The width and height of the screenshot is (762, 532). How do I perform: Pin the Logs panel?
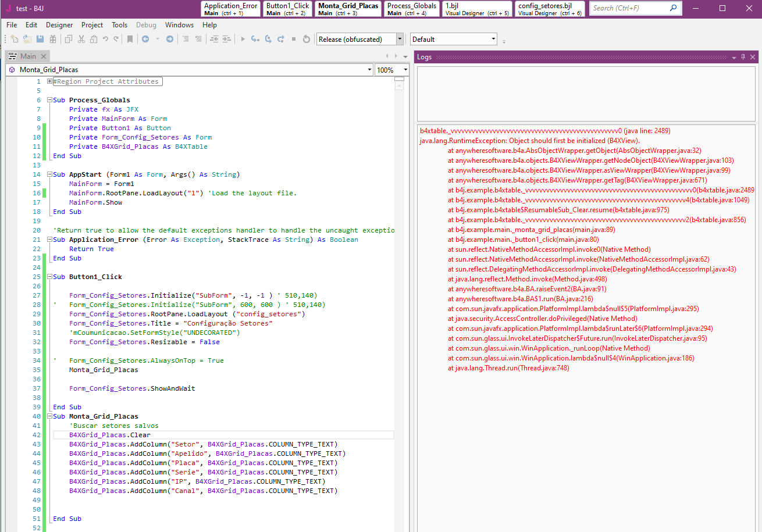click(743, 56)
